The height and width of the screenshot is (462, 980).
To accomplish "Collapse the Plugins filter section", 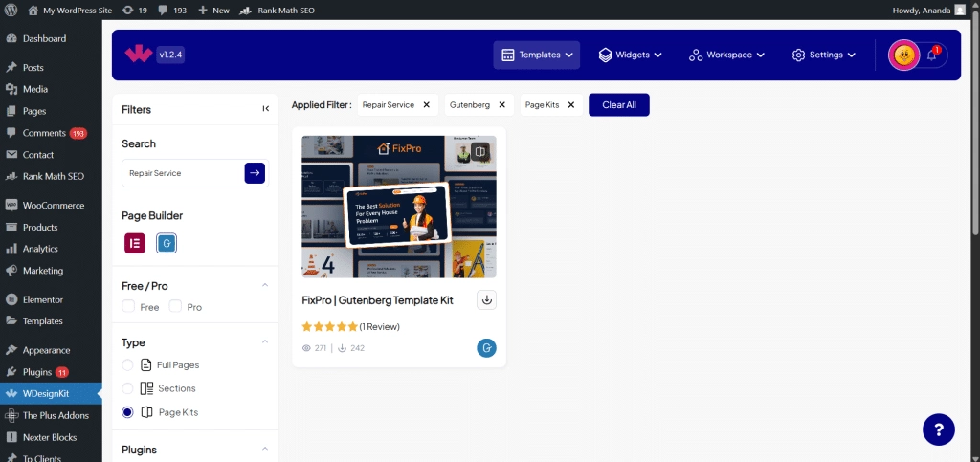I will 264,449.
